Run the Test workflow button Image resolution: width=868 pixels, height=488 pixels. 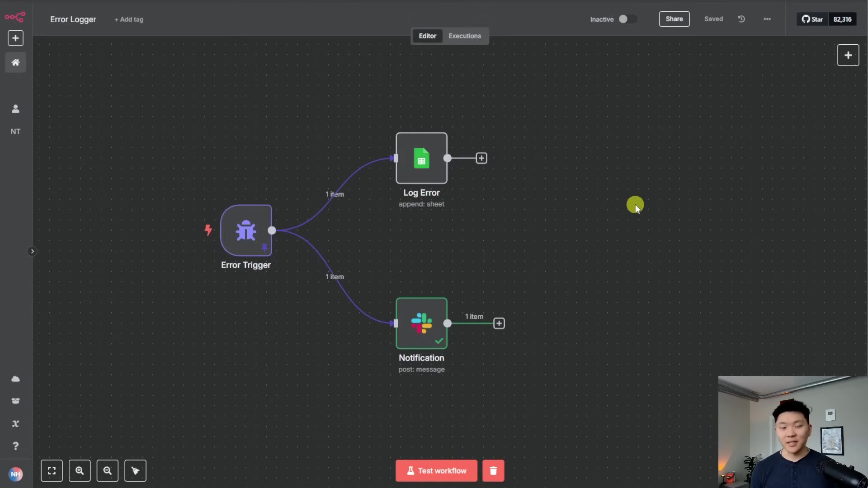[436, 471]
